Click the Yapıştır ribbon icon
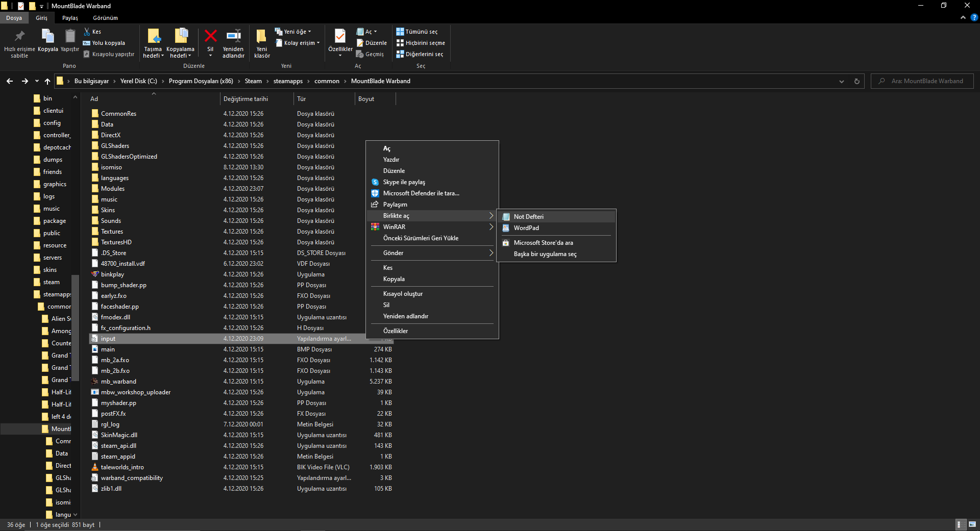Screen dimensions: 980x531 tap(70, 40)
